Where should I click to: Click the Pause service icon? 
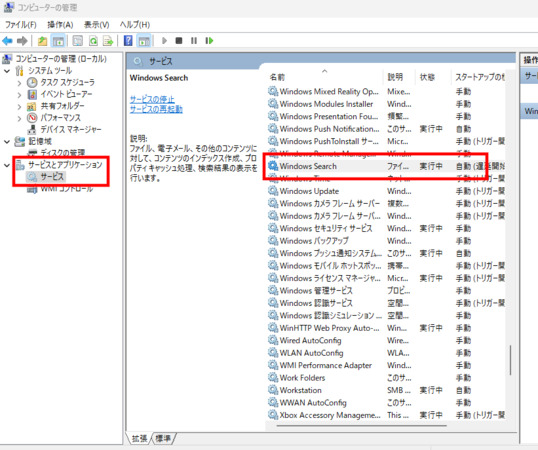[194, 40]
